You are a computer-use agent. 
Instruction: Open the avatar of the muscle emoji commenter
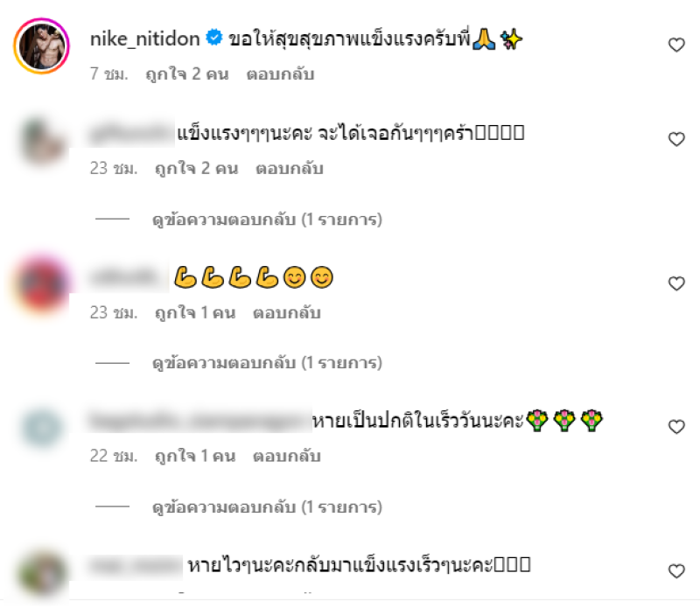tap(41, 283)
